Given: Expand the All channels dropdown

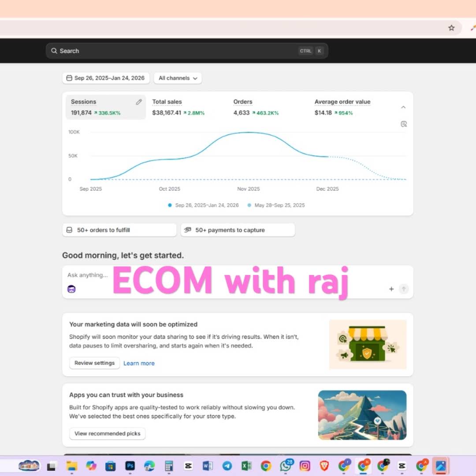Looking at the screenshot, I should [x=178, y=78].
